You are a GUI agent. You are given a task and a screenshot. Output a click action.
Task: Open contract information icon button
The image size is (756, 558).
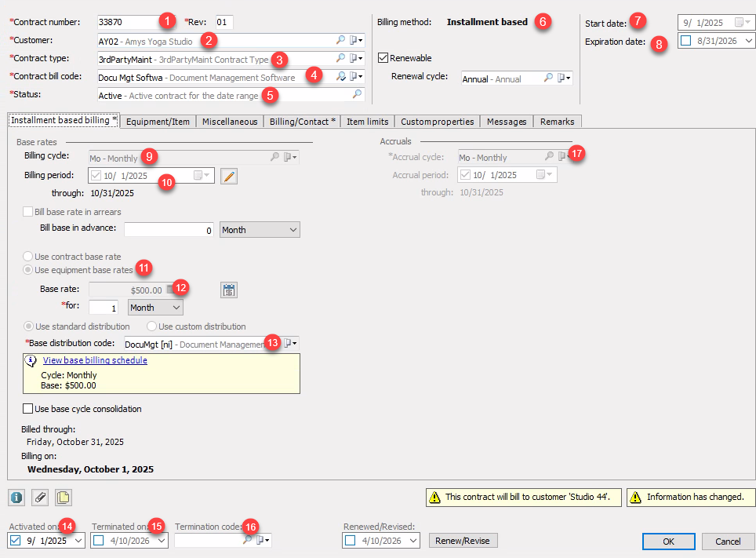[16, 498]
